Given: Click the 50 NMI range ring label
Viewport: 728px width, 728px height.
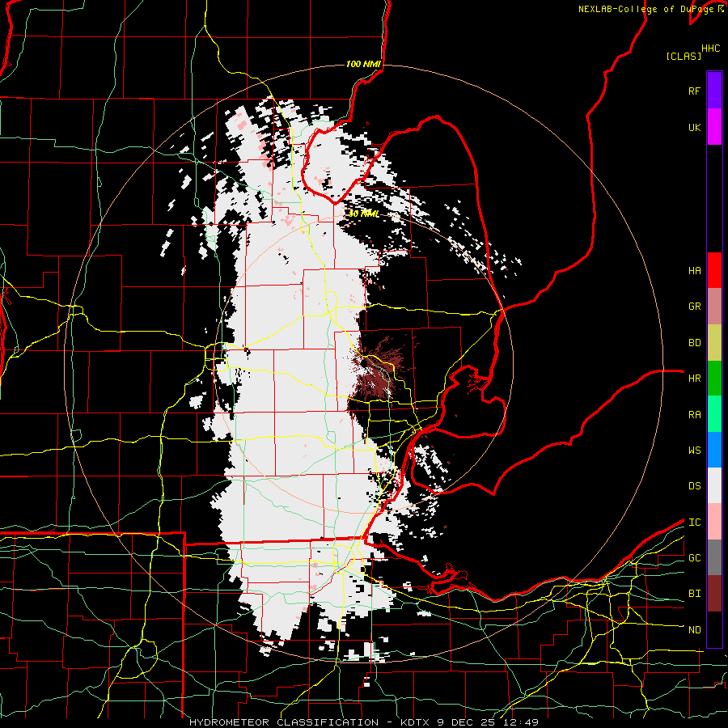Looking at the screenshot, I should pos(364,214).
